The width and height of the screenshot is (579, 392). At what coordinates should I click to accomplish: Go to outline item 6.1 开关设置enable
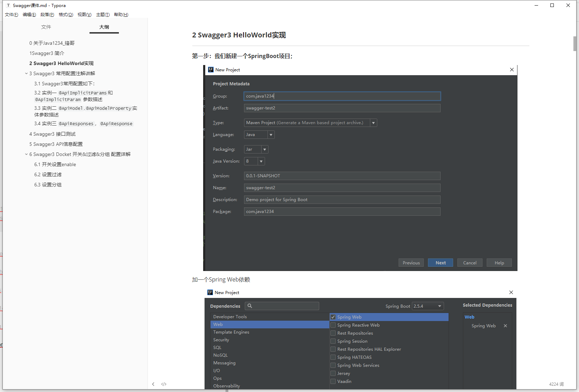click(55, 164)
